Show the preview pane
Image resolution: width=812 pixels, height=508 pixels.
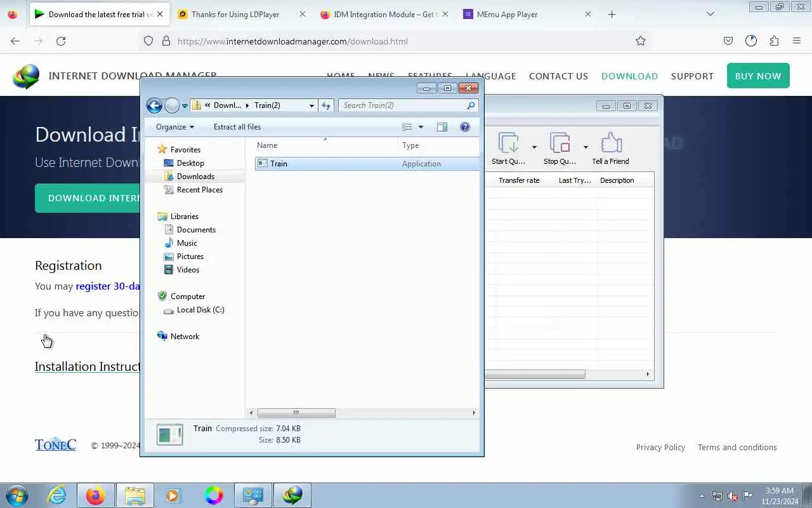[442, 127]
